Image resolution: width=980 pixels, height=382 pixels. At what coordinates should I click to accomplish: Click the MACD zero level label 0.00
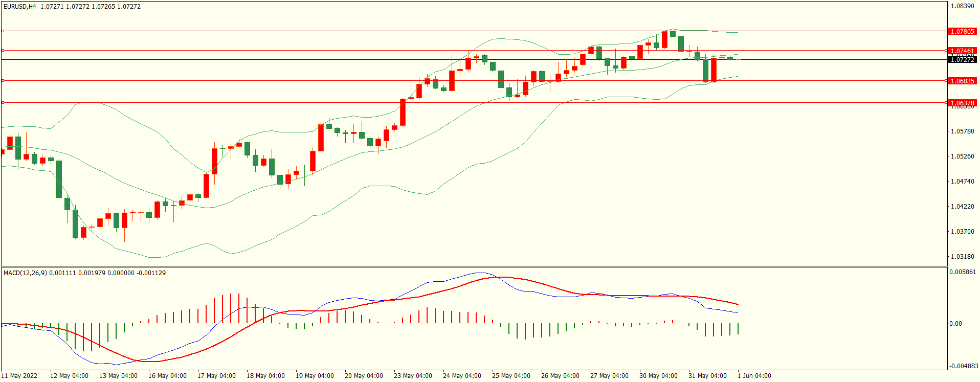click(x=955, y=324)
